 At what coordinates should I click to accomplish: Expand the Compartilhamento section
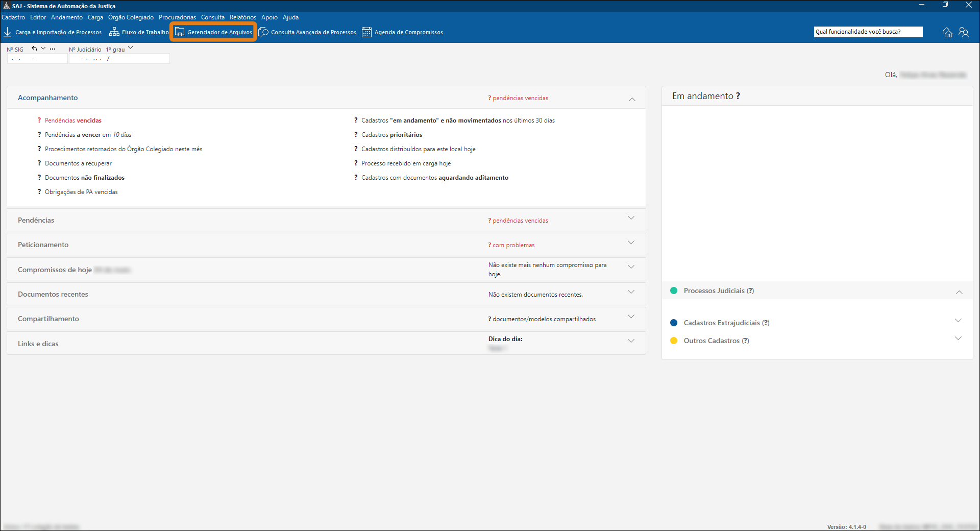[631, 317]
